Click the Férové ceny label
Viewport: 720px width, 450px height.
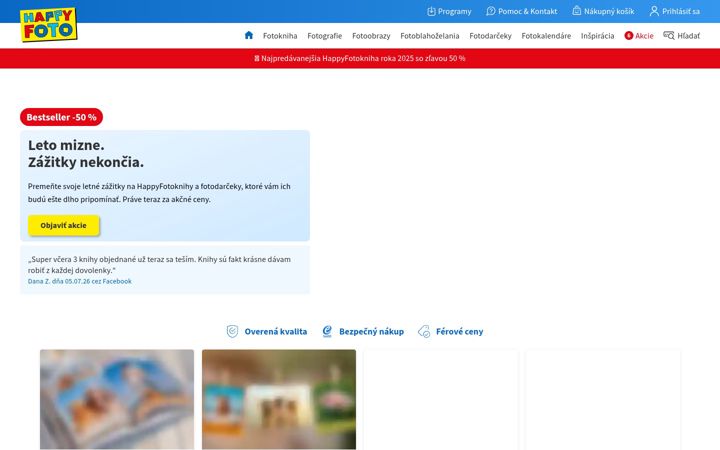coord(459,332)
